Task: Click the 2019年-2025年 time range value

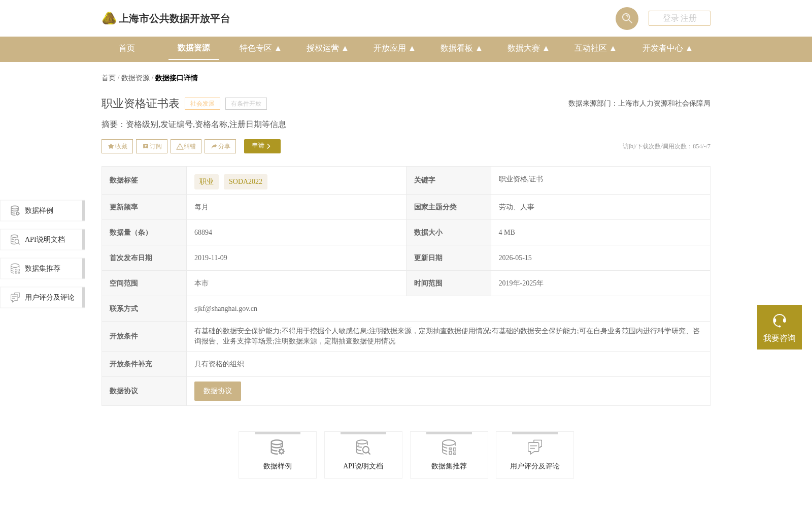Action: pyautogui.click(x=521, y=283)
